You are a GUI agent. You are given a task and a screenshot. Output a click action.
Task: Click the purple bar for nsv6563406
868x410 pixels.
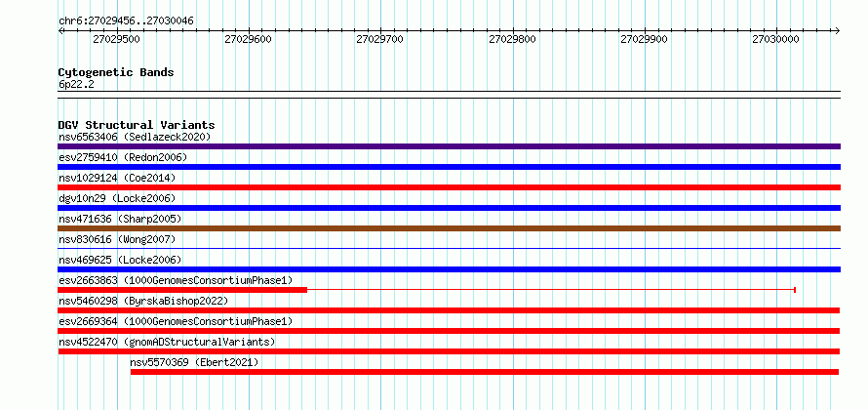tap(449, 146)
